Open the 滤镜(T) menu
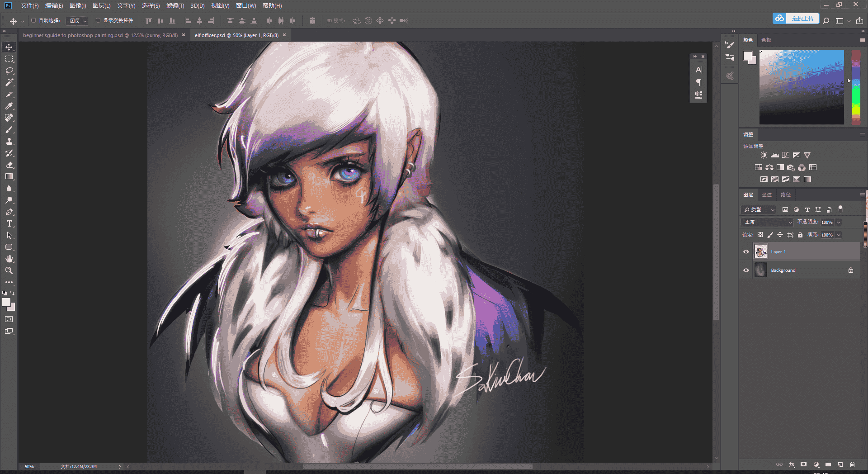Viewport: 868px width, 474px height. [x=175, y=5]
